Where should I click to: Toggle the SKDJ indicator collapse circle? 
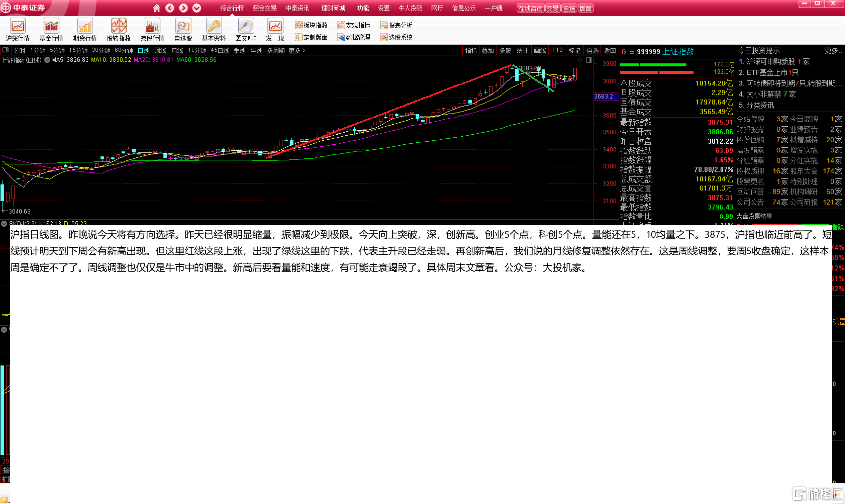[x=4, y=223]
